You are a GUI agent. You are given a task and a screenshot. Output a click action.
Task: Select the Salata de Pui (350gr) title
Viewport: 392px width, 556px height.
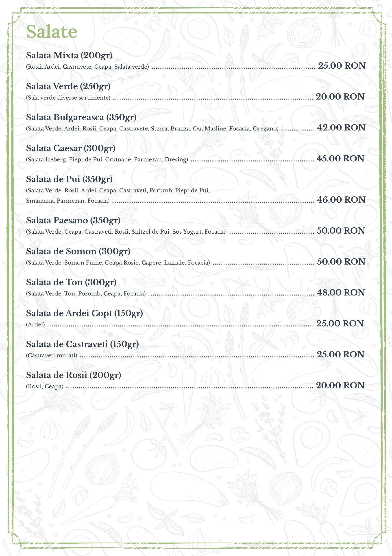click(x=70, y=179)
